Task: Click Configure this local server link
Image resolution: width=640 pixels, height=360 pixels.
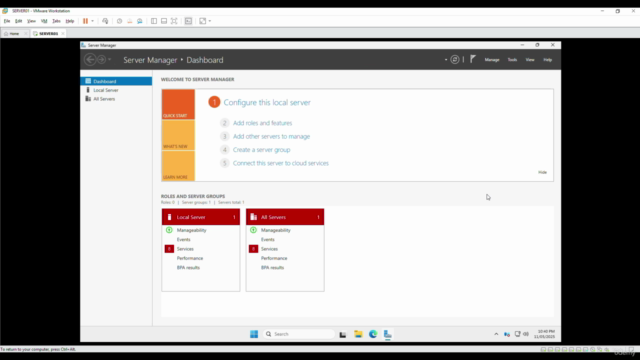Action: click(x=267, y=102)
